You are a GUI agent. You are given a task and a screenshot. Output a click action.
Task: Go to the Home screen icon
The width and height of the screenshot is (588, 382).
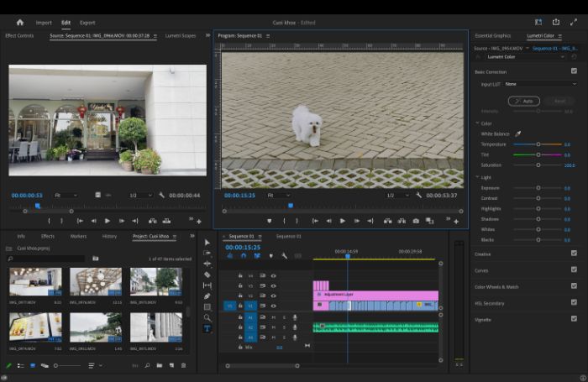coord(20,23)
